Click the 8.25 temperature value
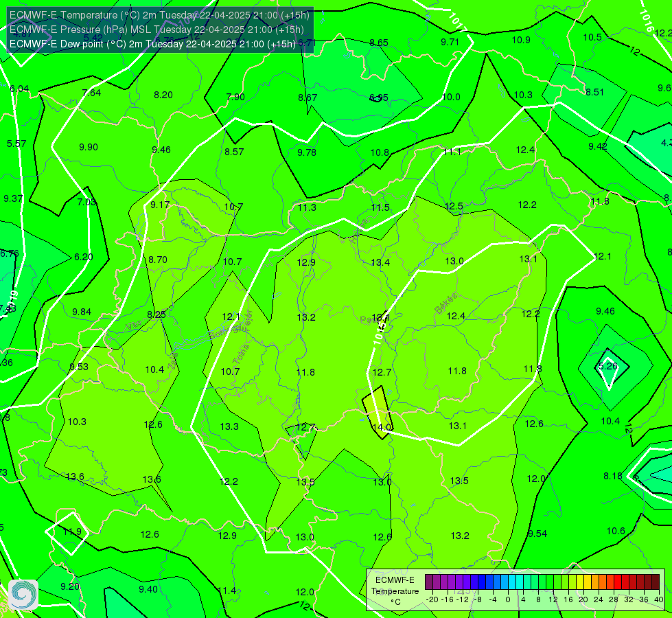The width and height of the screenshot is (672, 618). tap(157, 314)
